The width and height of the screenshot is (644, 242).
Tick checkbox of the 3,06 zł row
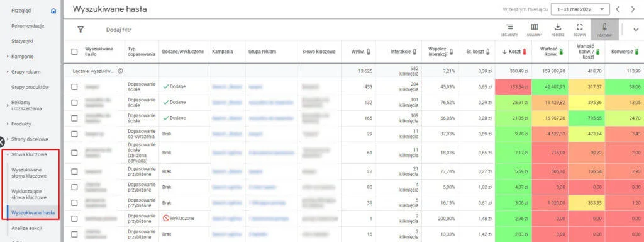(x=74, y=203)
